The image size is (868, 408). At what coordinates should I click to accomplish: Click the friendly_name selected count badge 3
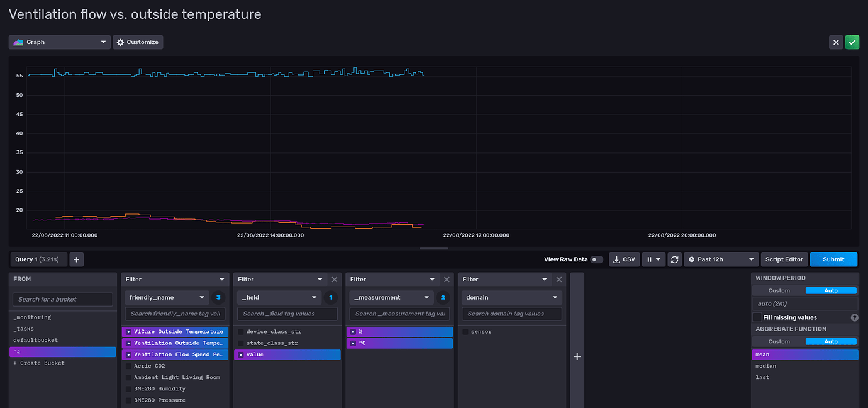coord(218,297)
